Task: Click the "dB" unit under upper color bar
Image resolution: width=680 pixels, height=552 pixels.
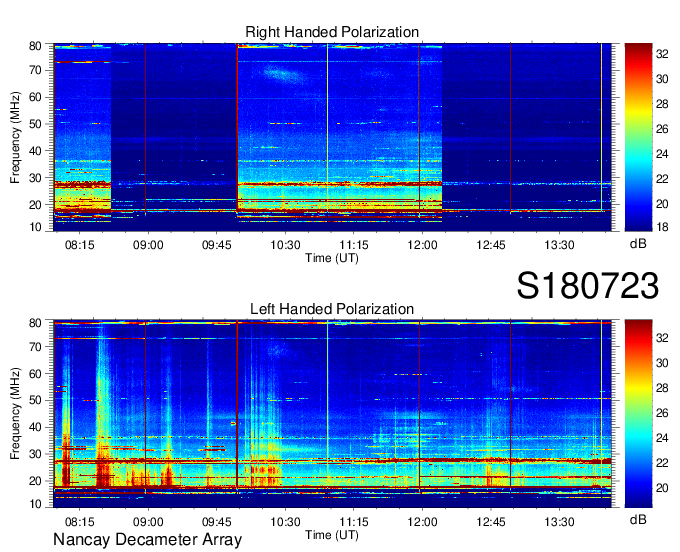Action: point(638,244)
